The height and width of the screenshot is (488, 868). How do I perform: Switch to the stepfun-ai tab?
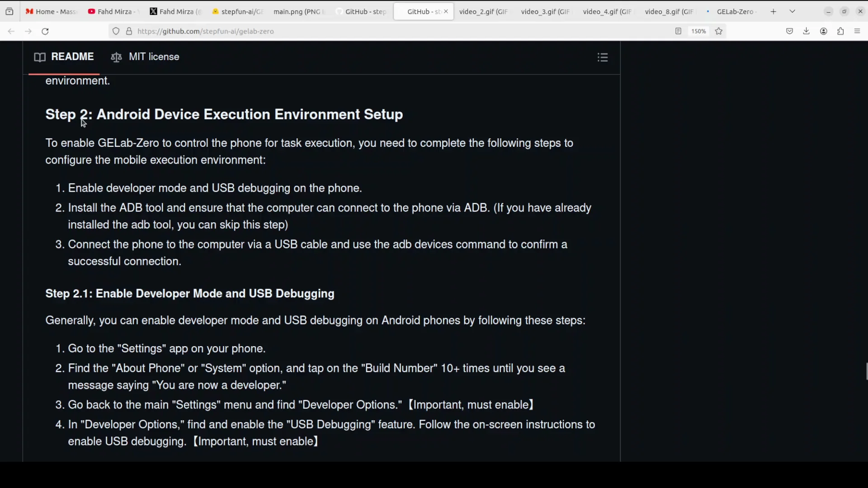pos(237,11)
